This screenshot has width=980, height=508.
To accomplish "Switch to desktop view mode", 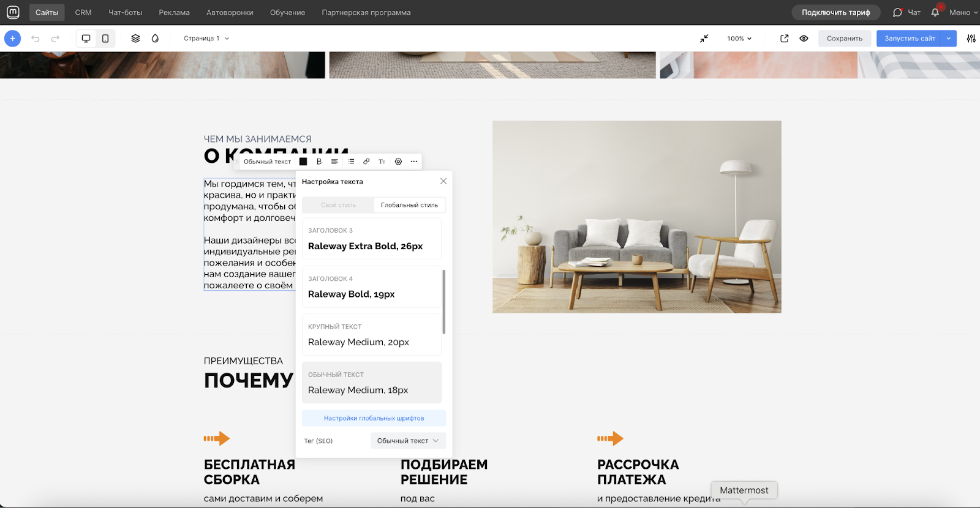I will pos(86,39).
